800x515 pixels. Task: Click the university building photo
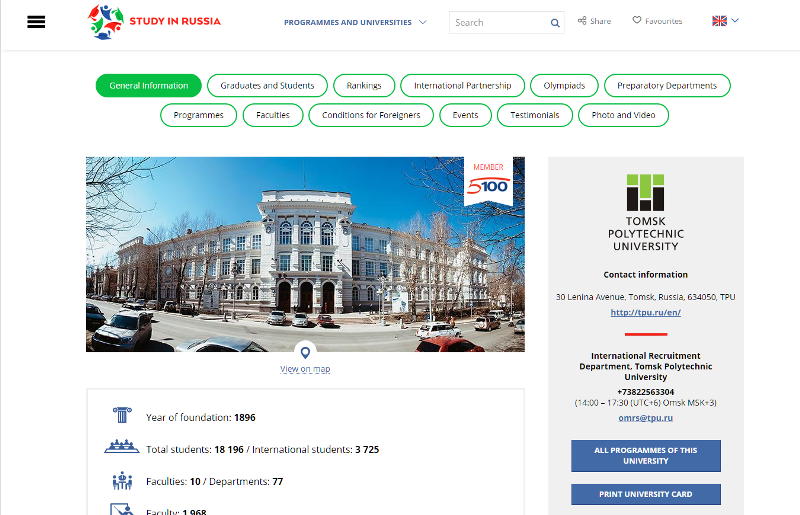click(x=305, y=254)
